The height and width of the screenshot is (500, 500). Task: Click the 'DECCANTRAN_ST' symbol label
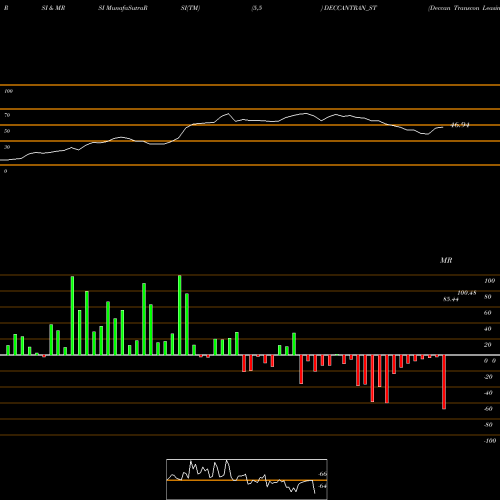(x=350, y=8)
